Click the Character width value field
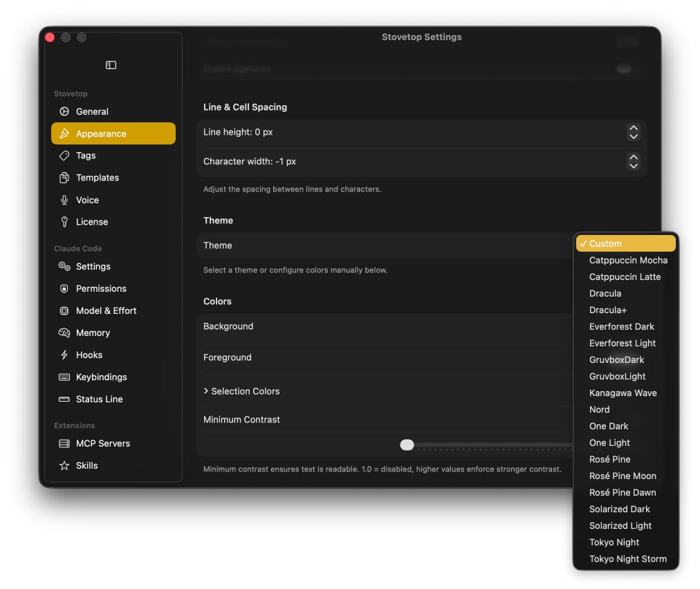This screenshot has width=700, height=589. [x=421, y=162]
